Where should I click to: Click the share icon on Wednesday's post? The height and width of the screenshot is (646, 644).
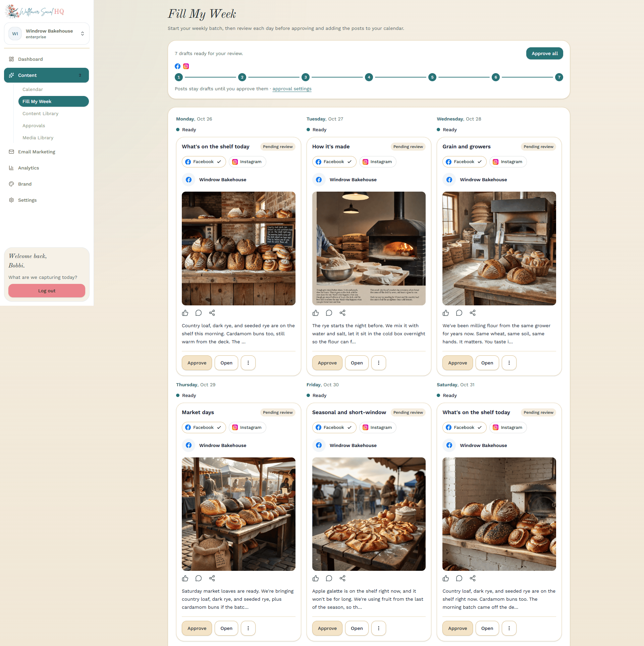click(x=473, y=313)
